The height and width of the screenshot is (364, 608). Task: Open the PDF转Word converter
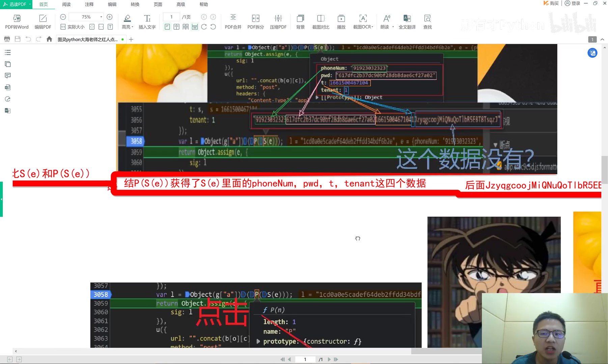pyautogui.click(x=17, y=22)
